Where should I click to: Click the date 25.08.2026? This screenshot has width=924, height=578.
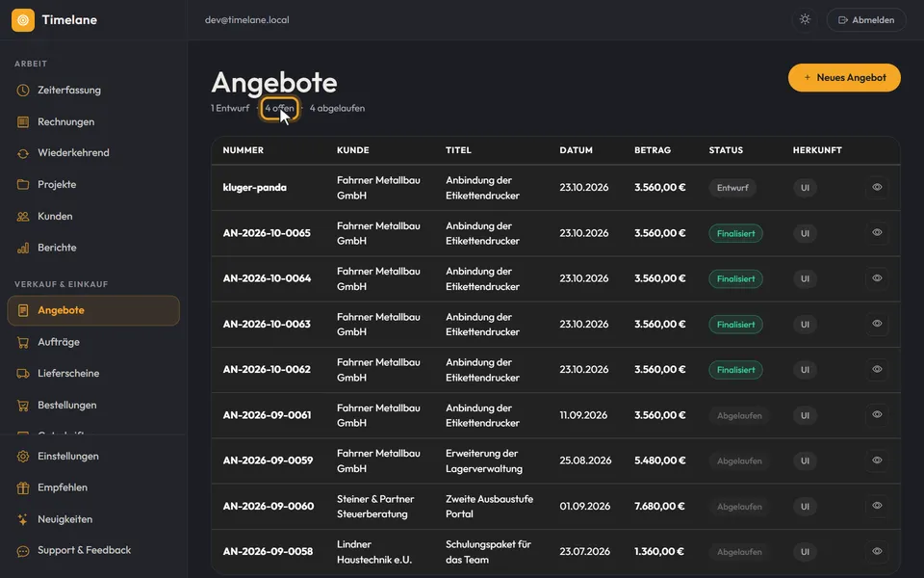point(585,460)
